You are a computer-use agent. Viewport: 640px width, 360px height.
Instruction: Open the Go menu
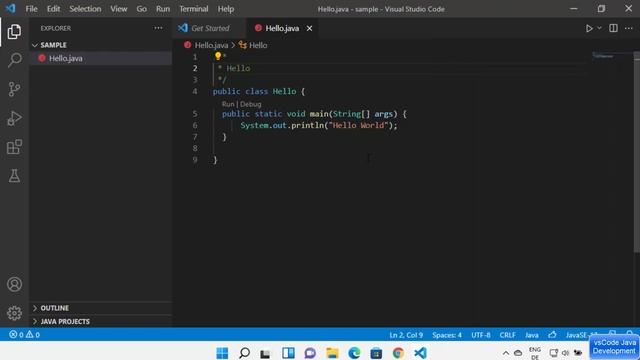[x=142, y=9]
